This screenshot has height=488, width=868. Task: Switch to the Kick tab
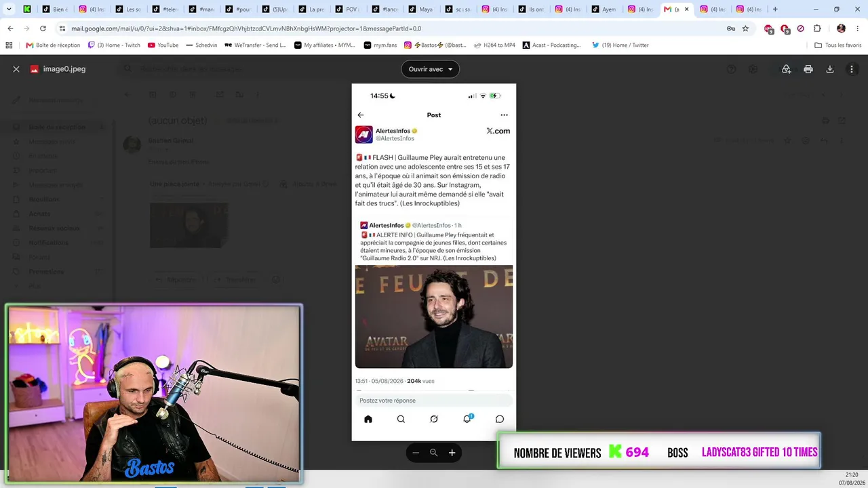[27, 9]
